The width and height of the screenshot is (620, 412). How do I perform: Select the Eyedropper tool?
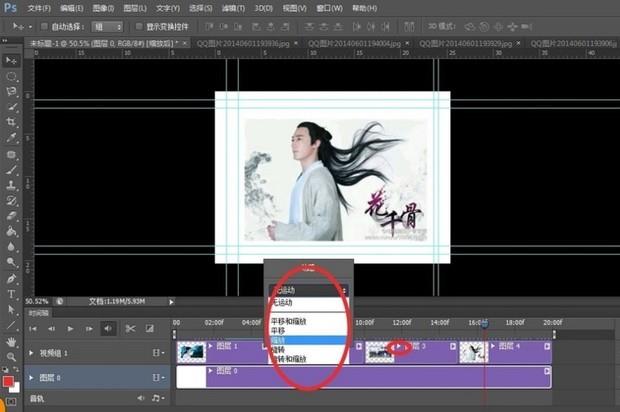pos(11,138)
